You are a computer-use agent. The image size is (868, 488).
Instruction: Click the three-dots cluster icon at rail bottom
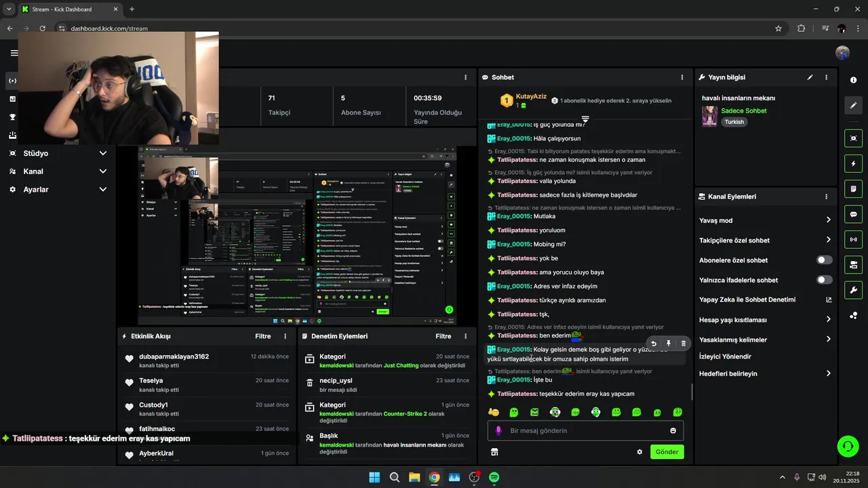click(x=853, y=315)
